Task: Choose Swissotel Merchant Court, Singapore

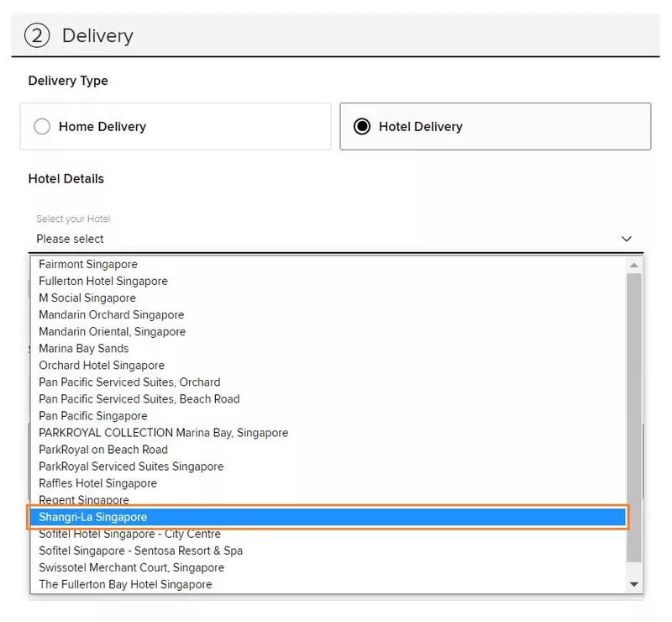Action: 328,567
